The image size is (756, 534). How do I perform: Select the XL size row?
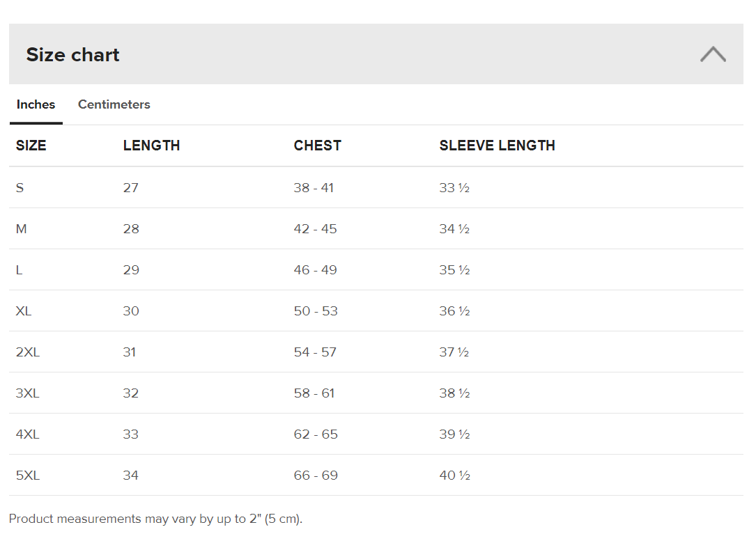click(x=376, y=311)
